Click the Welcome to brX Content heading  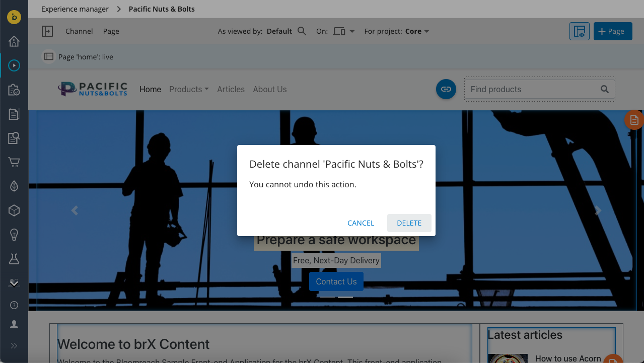pos(133,344)
